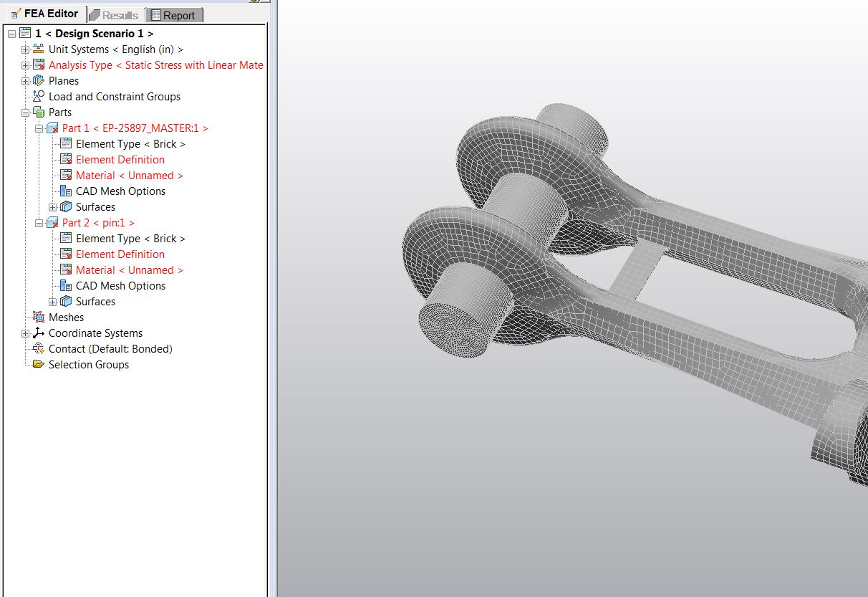This screenshot has width=868, height=597.
Task: Select Part 2 "Element Definition" label
Action: (120, 254)
